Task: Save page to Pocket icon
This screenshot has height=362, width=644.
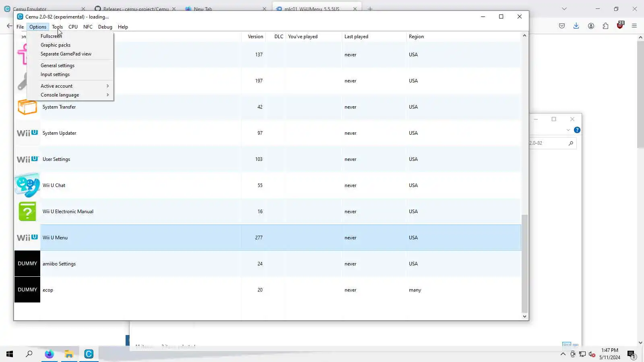Action: coord(562,26)
